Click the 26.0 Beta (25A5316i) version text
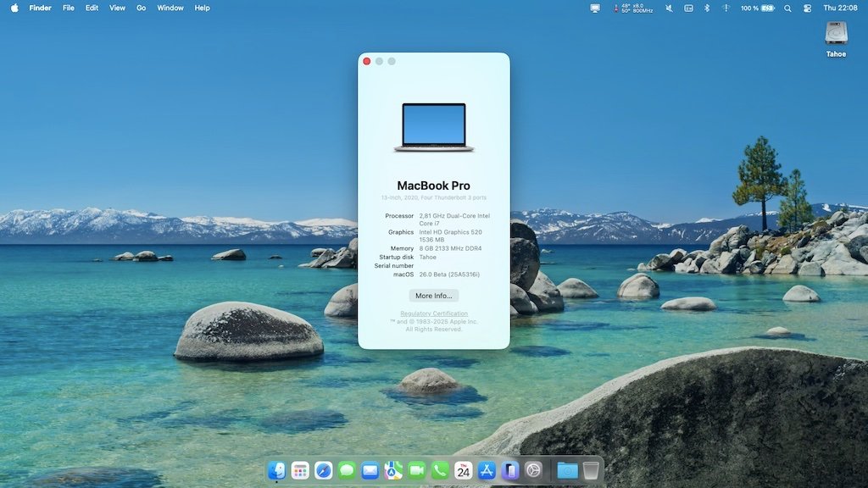The height and width of the screenshot is (488, 868). tap(449, 274)
